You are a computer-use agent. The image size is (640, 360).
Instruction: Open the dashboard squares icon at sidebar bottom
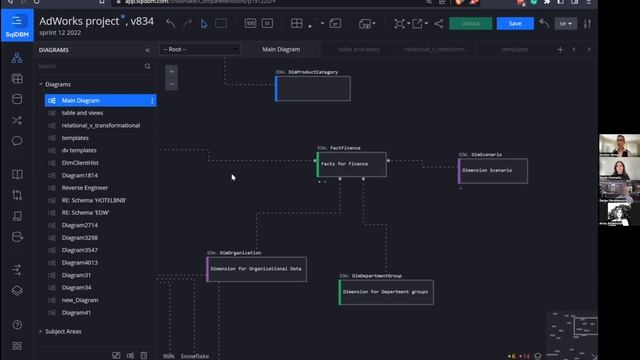(x=17, y=346)
